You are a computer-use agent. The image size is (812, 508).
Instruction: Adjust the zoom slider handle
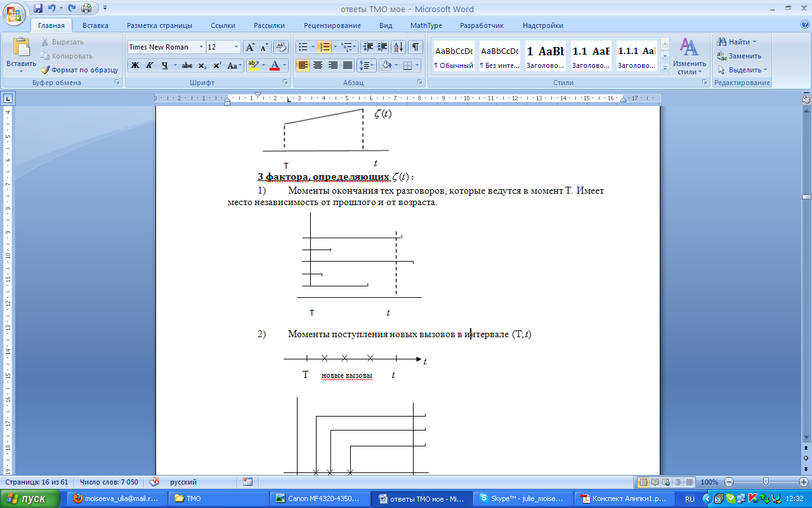click(766, 482)
